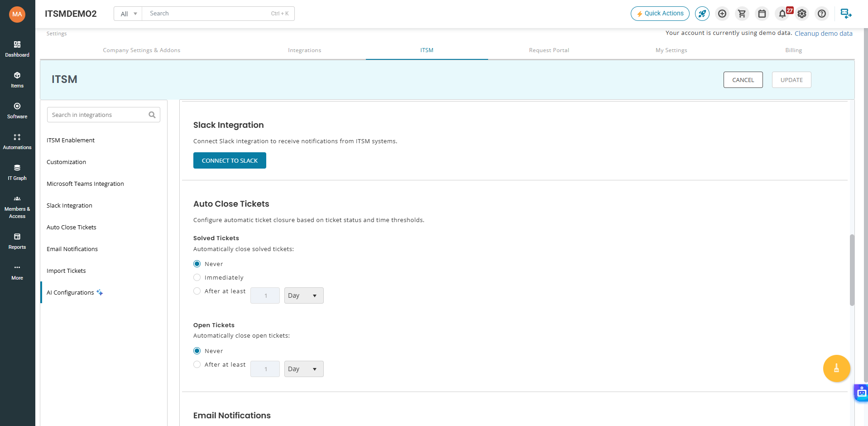Screen dimensions: 868x426
Task: Open the Billing tab
Action: (794, 50)
